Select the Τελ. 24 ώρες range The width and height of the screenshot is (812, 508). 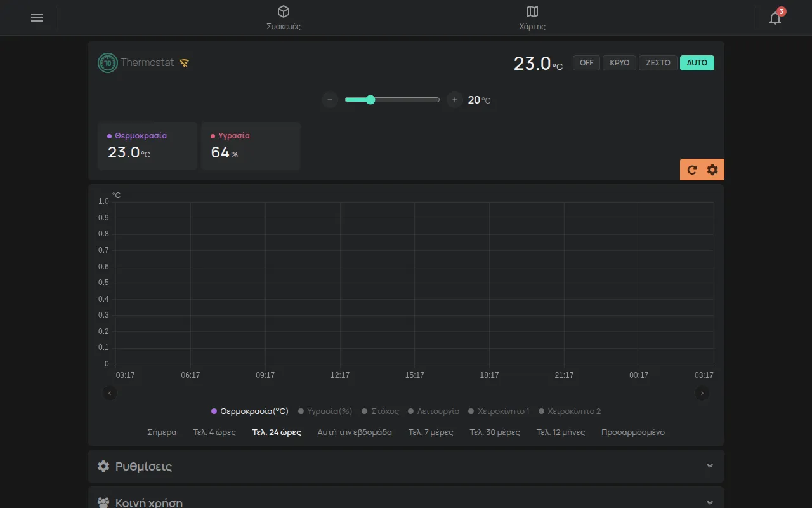click(277, 432)
